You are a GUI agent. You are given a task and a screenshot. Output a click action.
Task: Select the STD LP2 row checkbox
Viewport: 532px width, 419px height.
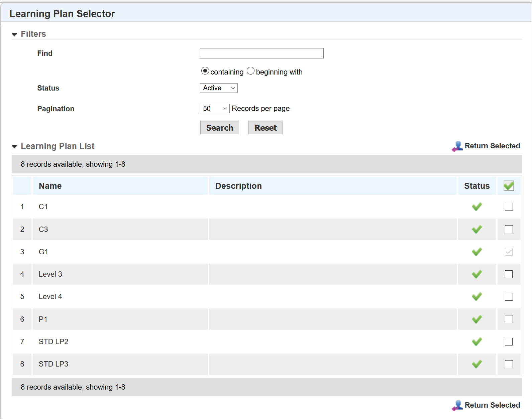coord(509,341)
